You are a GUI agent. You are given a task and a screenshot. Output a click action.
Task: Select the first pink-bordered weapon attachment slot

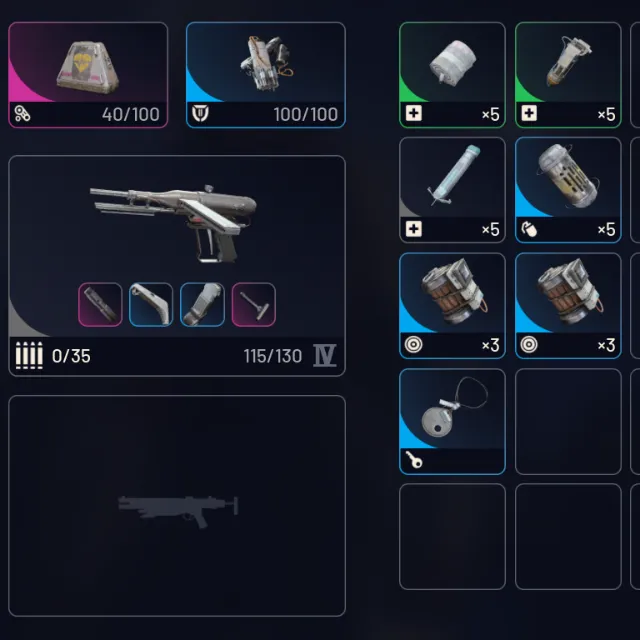100,304
